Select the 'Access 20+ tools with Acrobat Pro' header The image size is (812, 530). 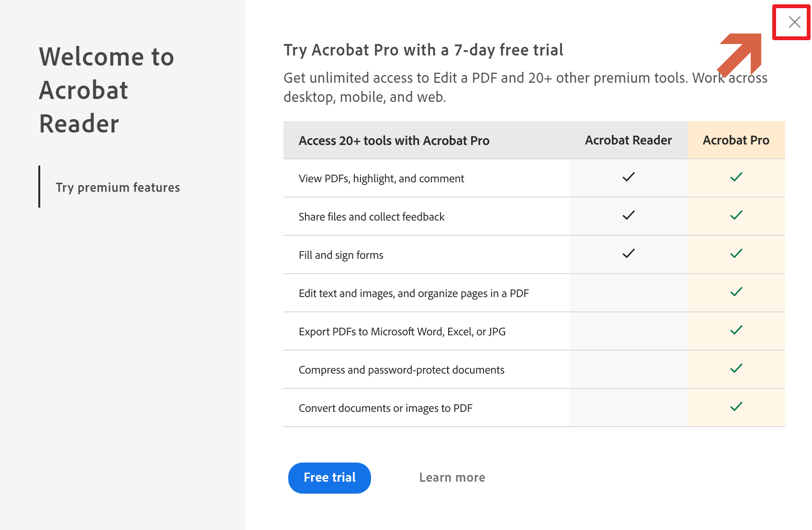pyautogui.click(x=394, y=141)
